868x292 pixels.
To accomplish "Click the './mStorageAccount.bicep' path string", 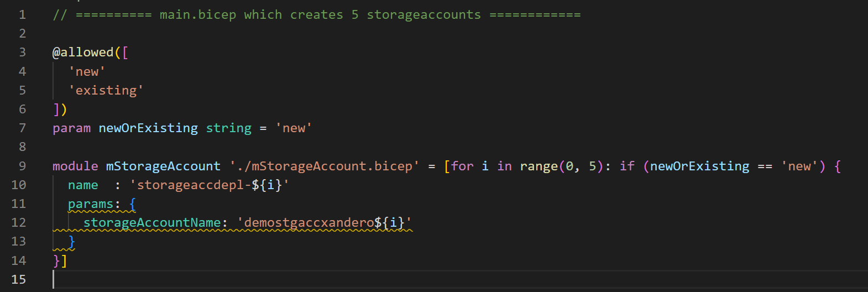I will click(324, 166).
